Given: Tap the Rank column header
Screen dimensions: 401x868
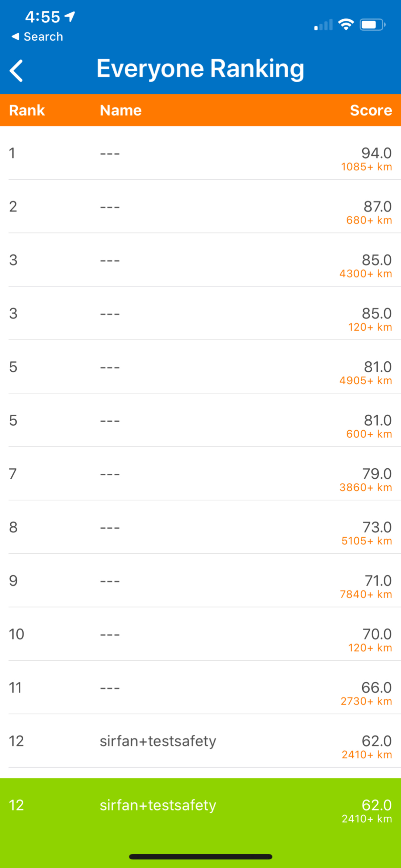Looking at the screenshot, I should 27,110.
